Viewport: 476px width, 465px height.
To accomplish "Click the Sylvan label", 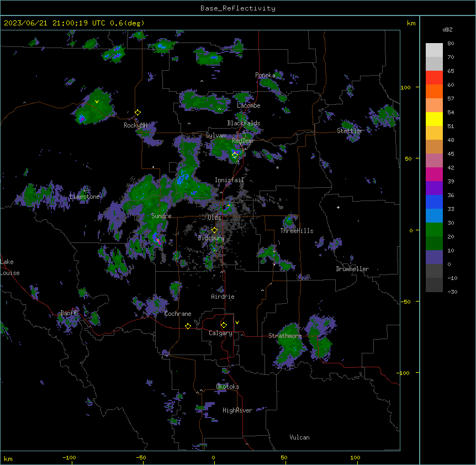I will pos(215,135).
